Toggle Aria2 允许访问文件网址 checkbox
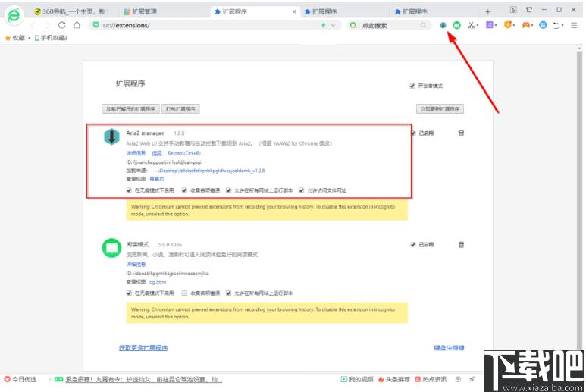 point(301,190)
